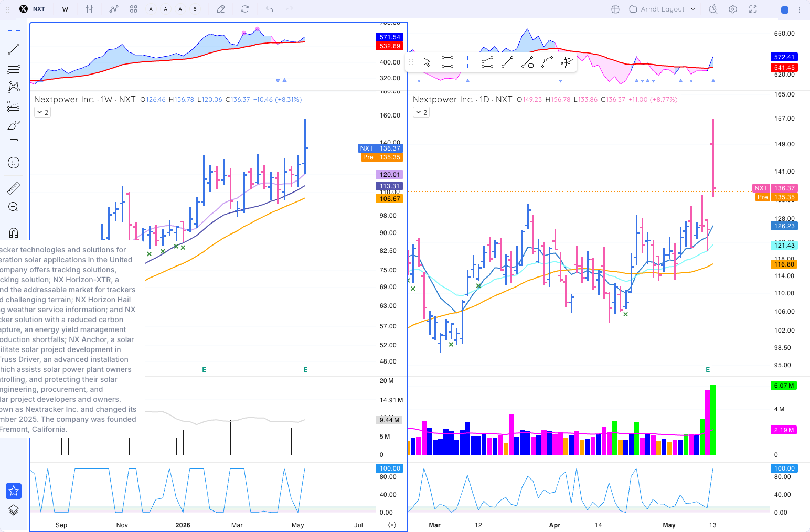The height and width of the screenshot is (532, 810).
Task: Collapse indicator legend on daily chart
Action: pos(421,112)
